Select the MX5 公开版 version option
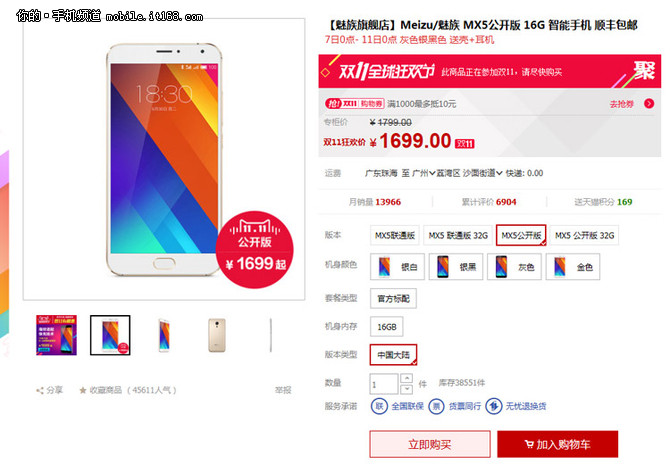This screenshot has height=473, width=670. point(521,235)
